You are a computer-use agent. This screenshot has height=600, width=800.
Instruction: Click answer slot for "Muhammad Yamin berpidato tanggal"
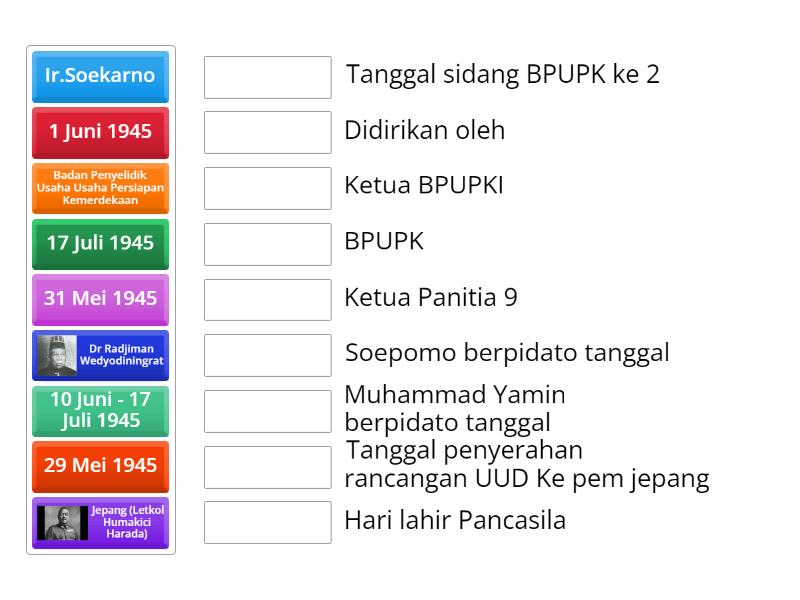point(266,409)
